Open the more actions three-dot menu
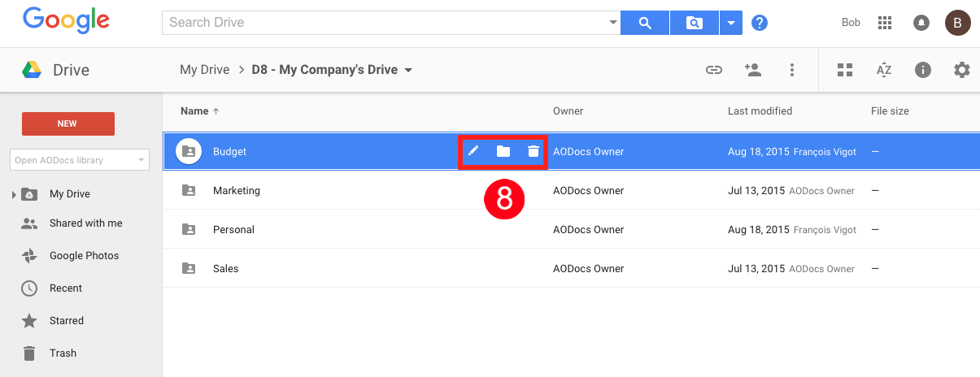This screenshot has height=377, width=980. (x=792, y=70)
